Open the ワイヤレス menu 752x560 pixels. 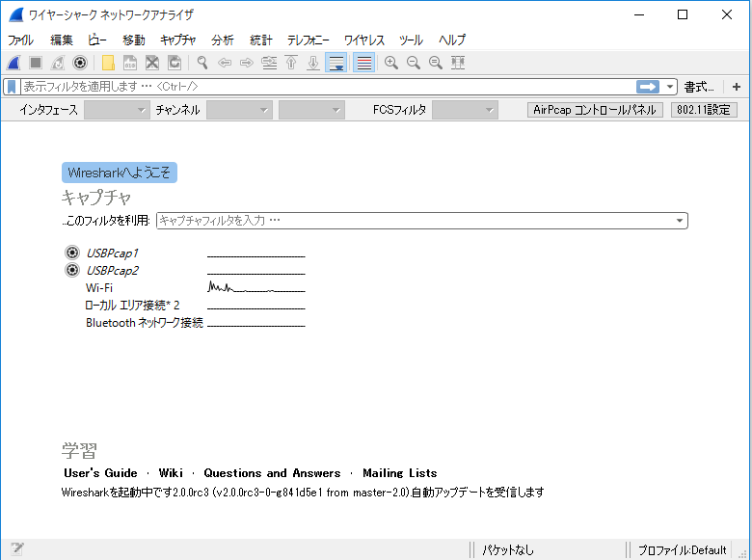(364, 40)
